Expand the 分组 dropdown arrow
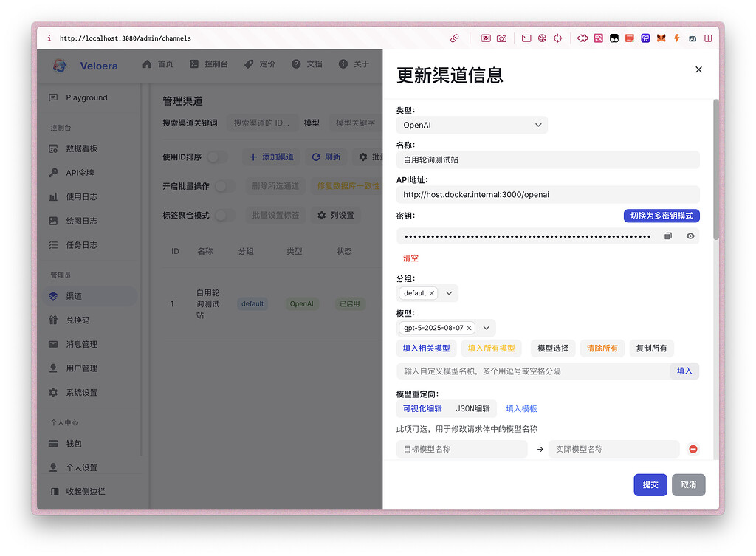Image resolution: width=756 pixels, height=556 pixels. click(449, 293)
